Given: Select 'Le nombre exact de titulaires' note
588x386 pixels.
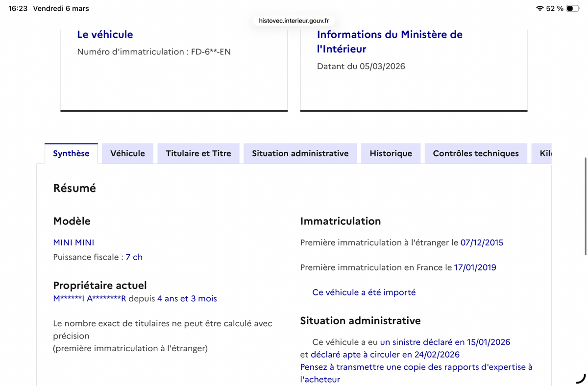Looking at the screenshot, I should 163,336.
